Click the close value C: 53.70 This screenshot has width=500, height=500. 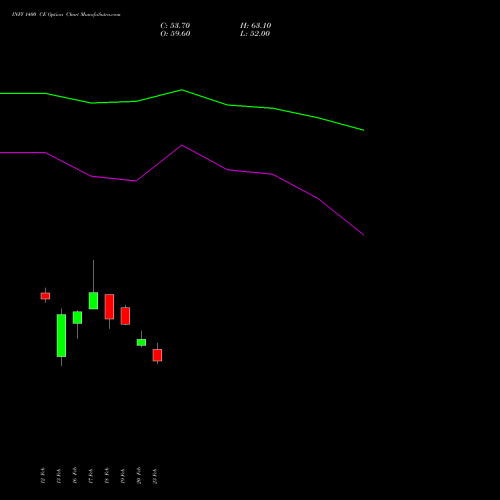point(175,26)
